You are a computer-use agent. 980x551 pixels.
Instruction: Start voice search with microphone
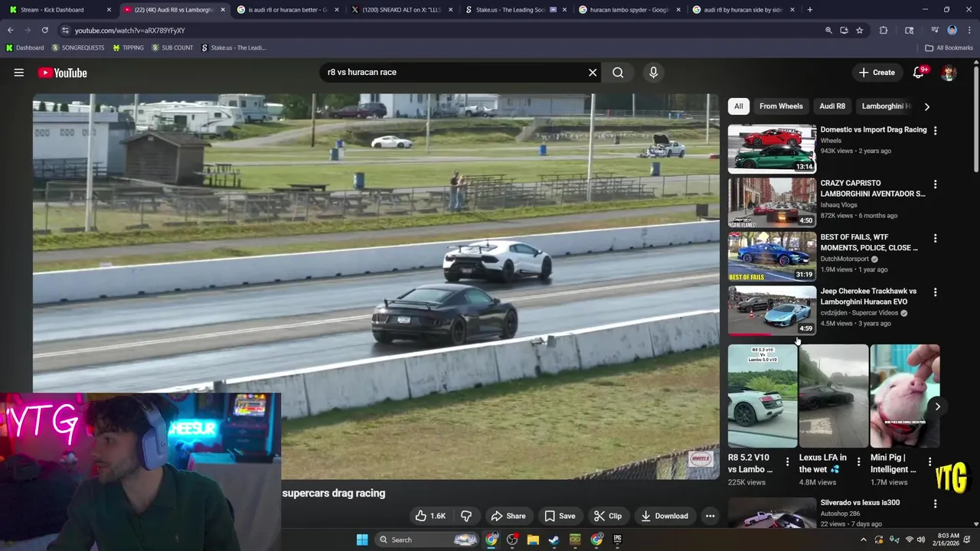point(653,72)
